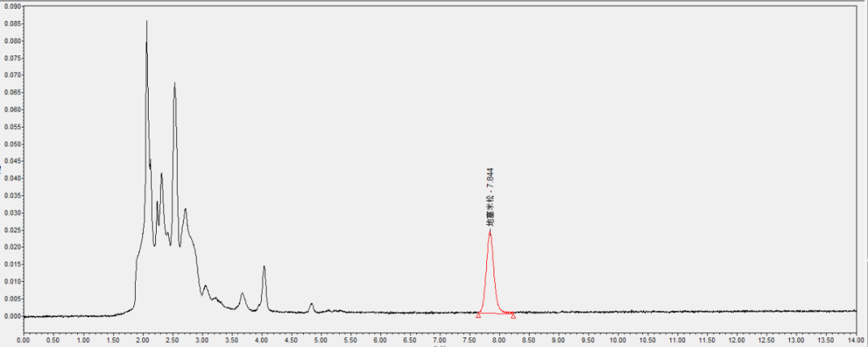Click the x-axis tick label 12.50
This screenshot has height=347, width=868.
click(767, 339)
